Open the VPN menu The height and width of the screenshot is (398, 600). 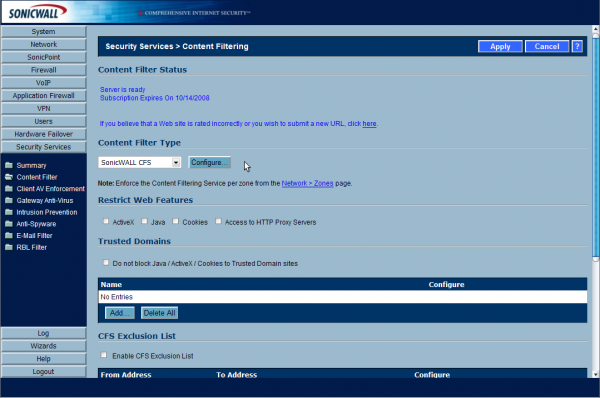coord(44,108)
